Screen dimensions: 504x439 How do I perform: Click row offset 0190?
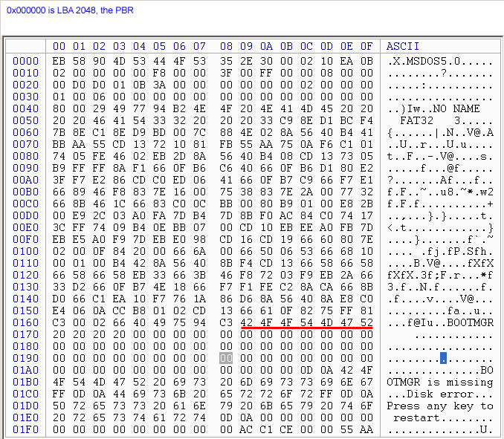25,358
